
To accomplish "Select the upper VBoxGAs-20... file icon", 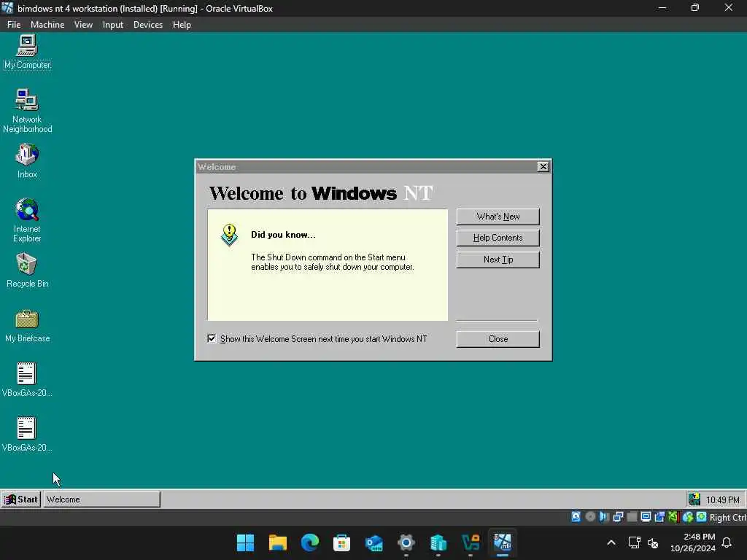I will [x=27, y=380].
